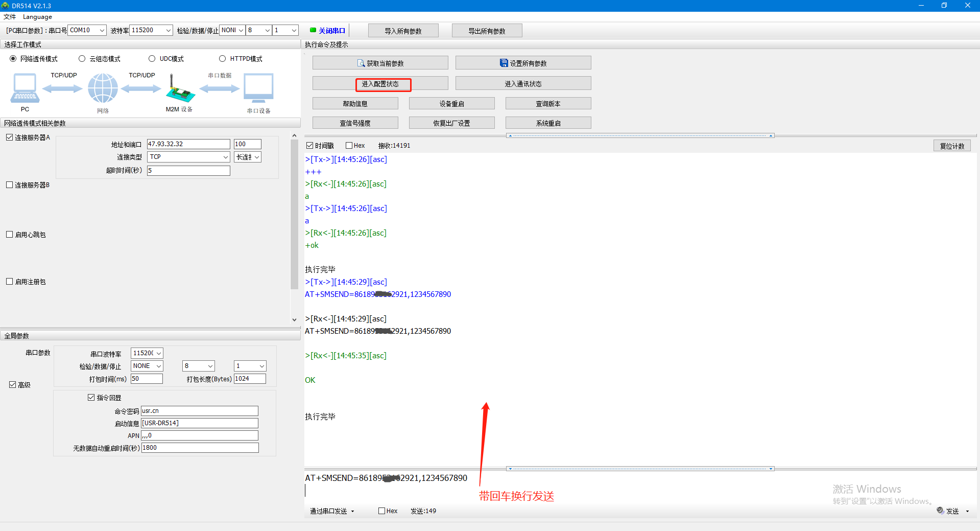Click the M2M device icon
Image resolution: width=980 pixels, height=531 pixels.
pos(180,89)
